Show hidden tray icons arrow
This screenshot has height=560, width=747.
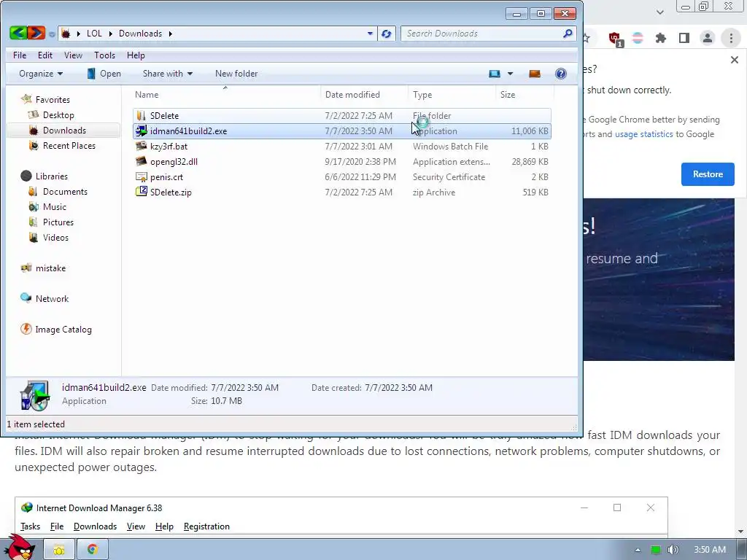point(638,550)
